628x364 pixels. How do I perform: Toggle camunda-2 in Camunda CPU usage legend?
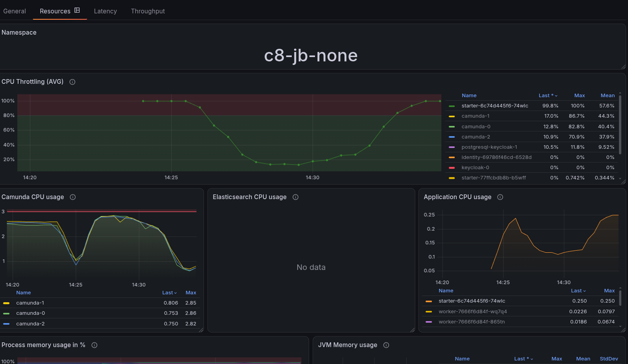(x=31, y=324)
